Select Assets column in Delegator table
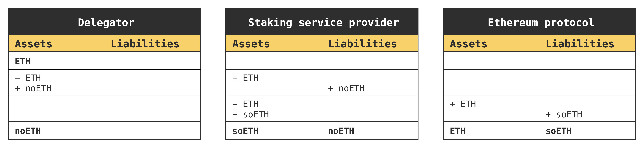Viewport: 644px width, 148px height. (x=33, y=44)
